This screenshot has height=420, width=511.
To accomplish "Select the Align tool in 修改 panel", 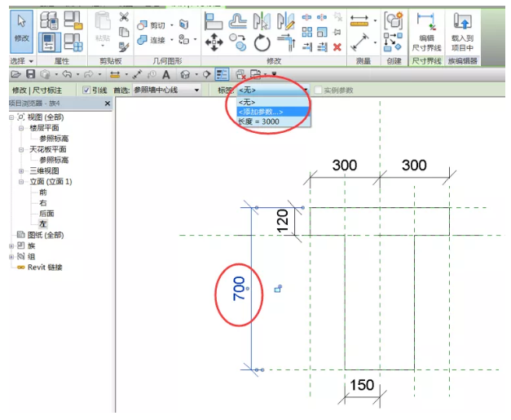I will coord(214,21).
